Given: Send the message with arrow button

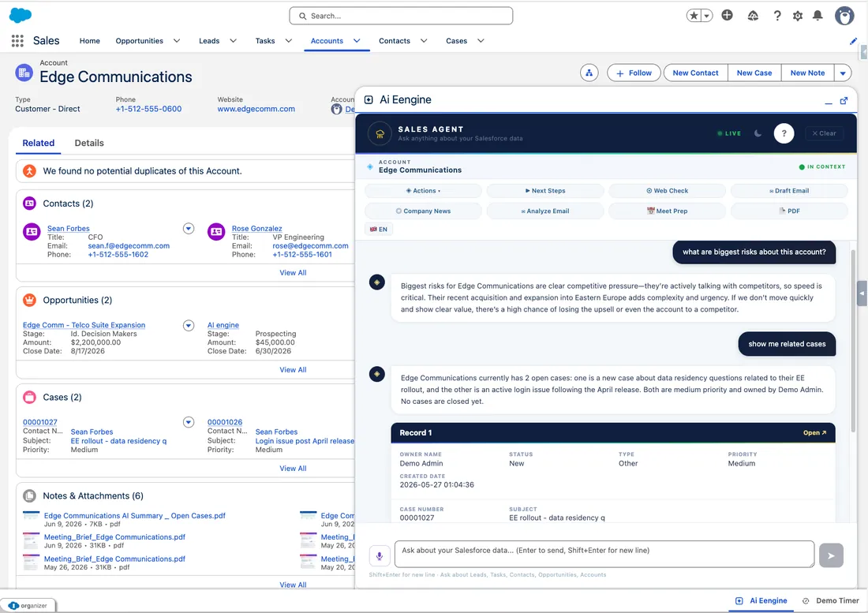Looking at the screenshot, I should pyautogui.click(x=831, y=555).
